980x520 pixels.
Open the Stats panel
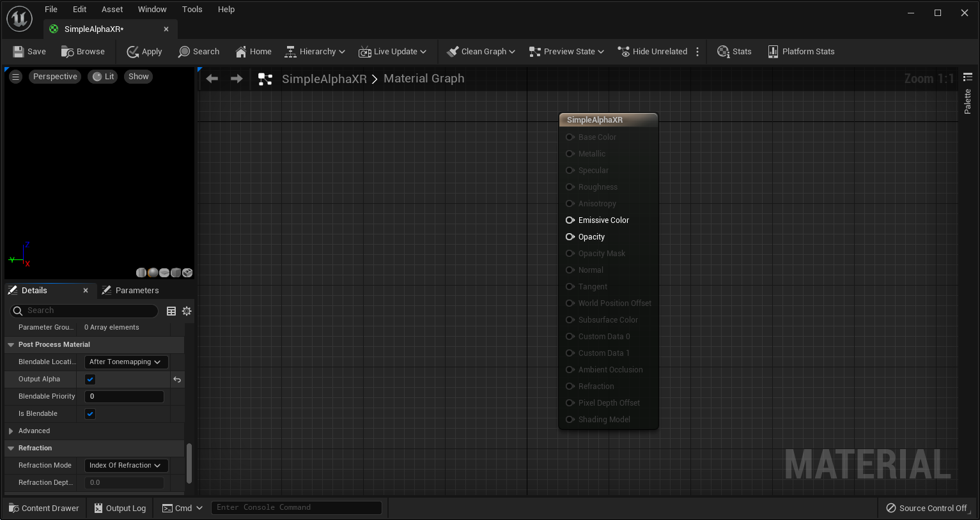(734, 52)
